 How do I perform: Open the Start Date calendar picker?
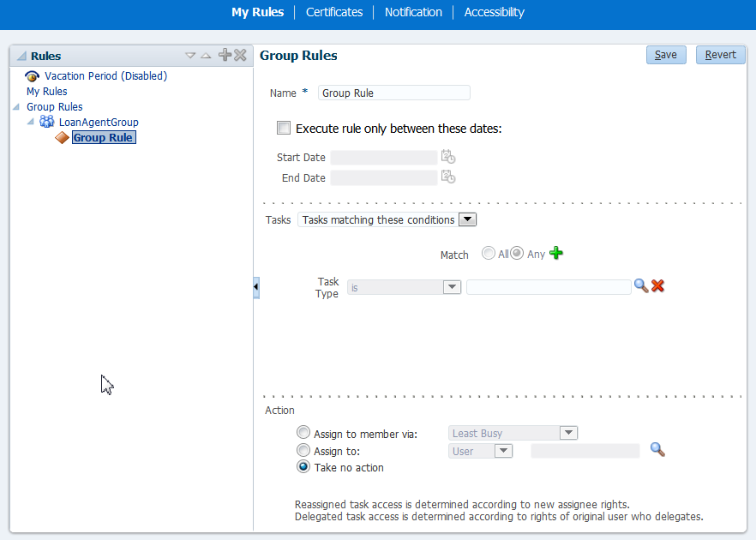(x=448, y=157)
